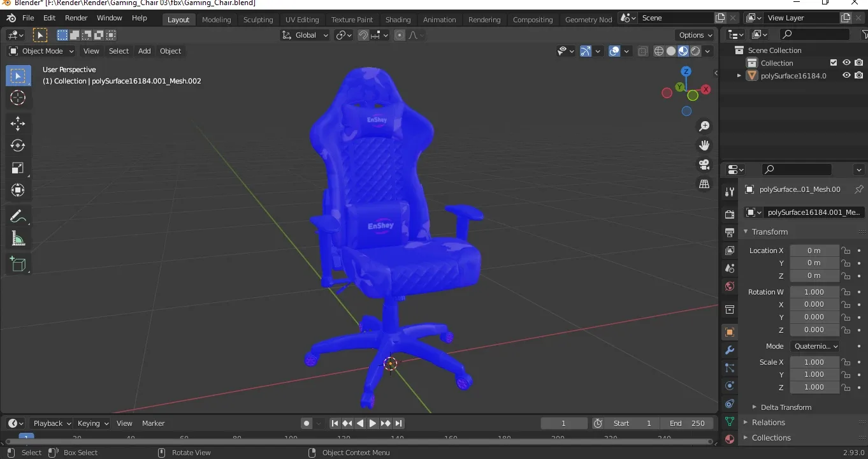Switch to Shading workspace tab
868x459 pixels.
coord(398,19)
